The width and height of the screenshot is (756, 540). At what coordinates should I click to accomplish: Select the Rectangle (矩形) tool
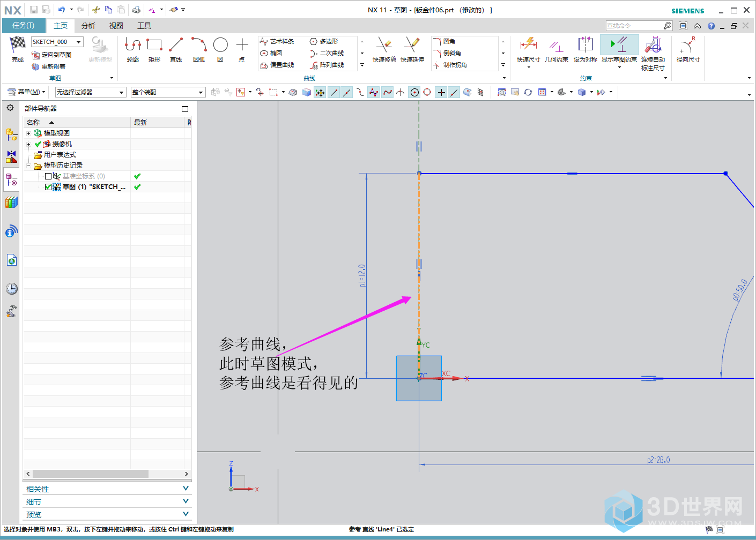pyautogui.click(x=154, y=50)
